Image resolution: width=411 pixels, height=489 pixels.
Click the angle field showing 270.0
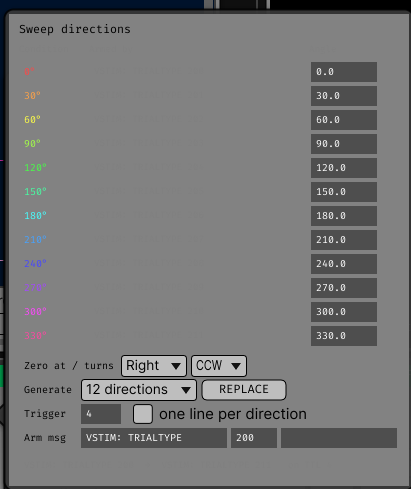tap(344, 288)
